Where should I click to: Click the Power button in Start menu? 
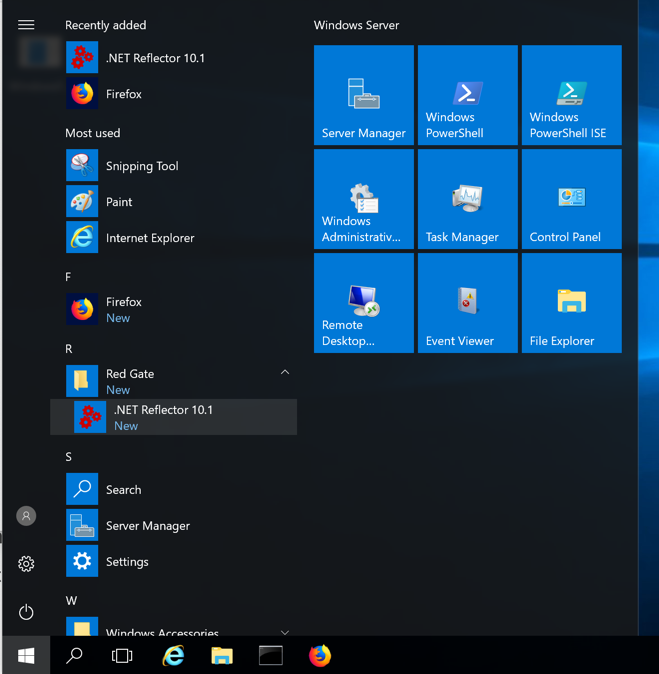click(x=26, y=612)
